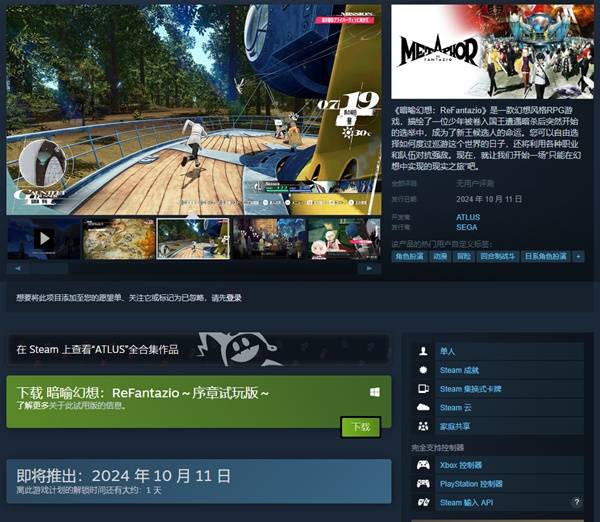Open the question mark help icon
The image size is (600, 522).
coord(577,502)
